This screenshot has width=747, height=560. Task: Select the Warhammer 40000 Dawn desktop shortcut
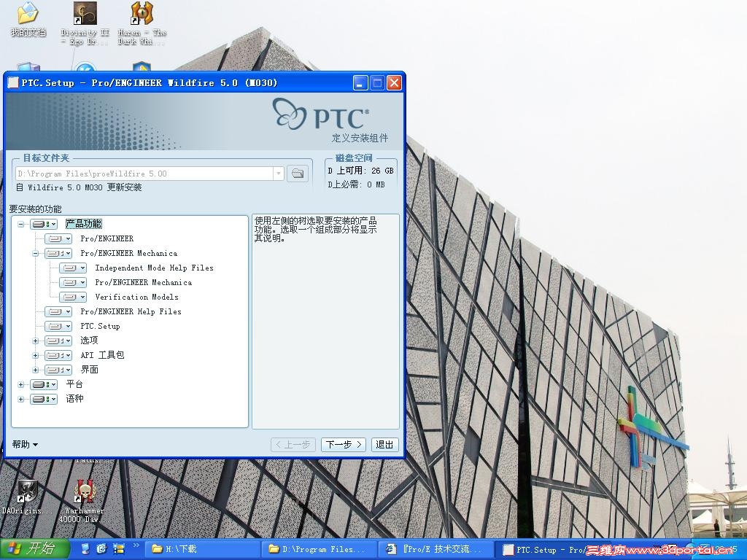pyautogui.click(x=85, y=501)
